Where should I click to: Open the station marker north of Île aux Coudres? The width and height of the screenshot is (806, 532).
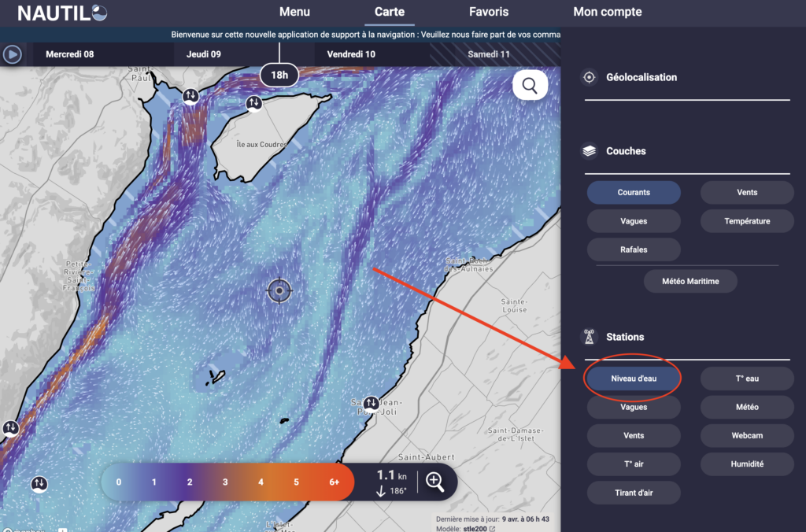click(253, 102)
